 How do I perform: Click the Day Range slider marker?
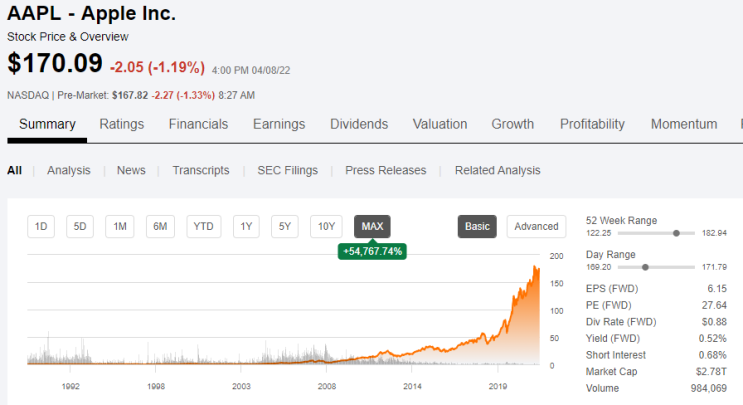pos(645,267)
